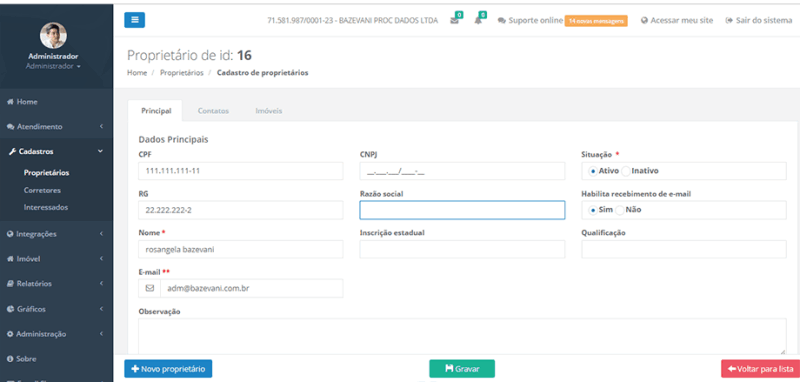The height and width of the screenshot is (382, 800).
Task: Click the Acessar meu site link
Action: pyautogui.click(x=682, y=21)
